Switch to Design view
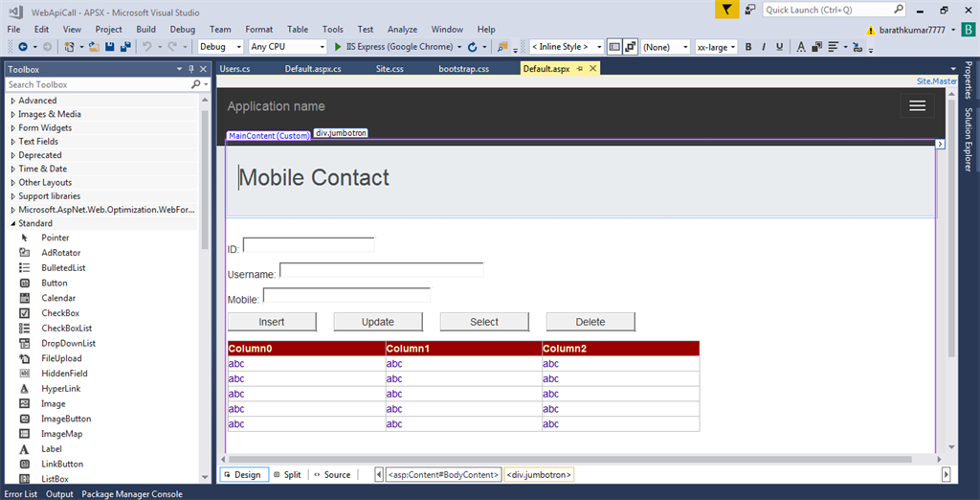980x500 pixels. [244, 474]
